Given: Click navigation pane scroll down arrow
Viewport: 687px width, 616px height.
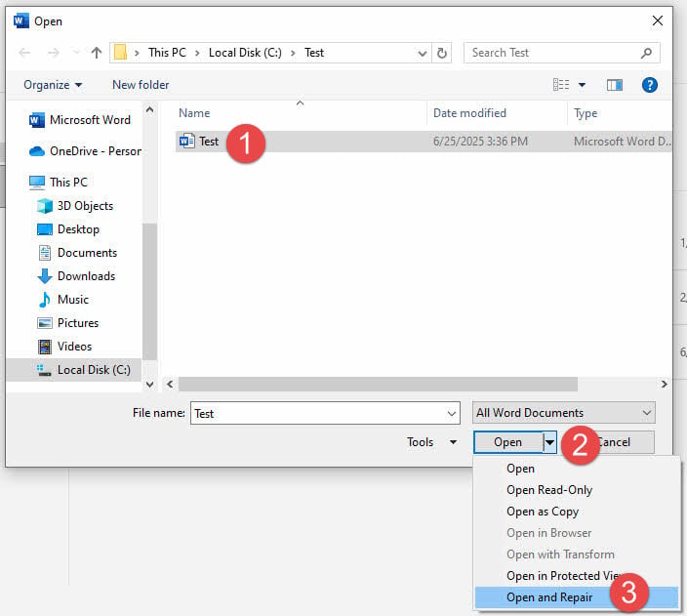Looking at the screenshot, I should [150, 385].
